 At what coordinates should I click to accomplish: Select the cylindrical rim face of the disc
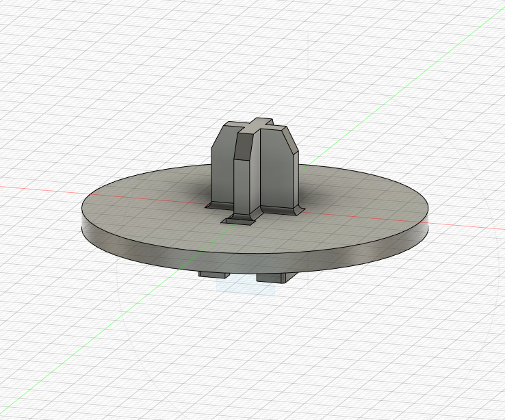pyautogui.click(x=255, y=263)
